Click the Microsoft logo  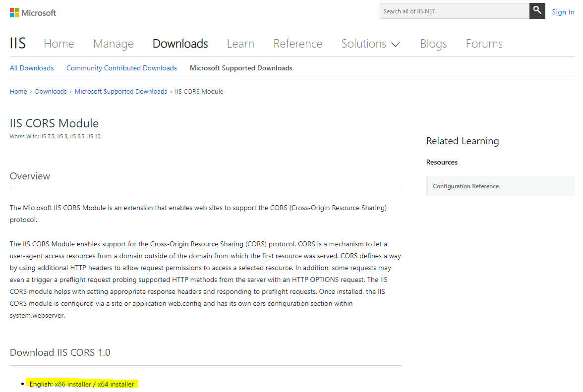[x=33, y=12]
